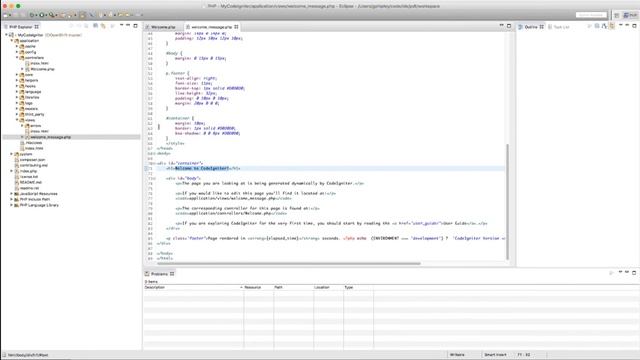Minimize the PHP Explorer panel
Viewport: 640px width, 360px height.
[x=128, y=26]
